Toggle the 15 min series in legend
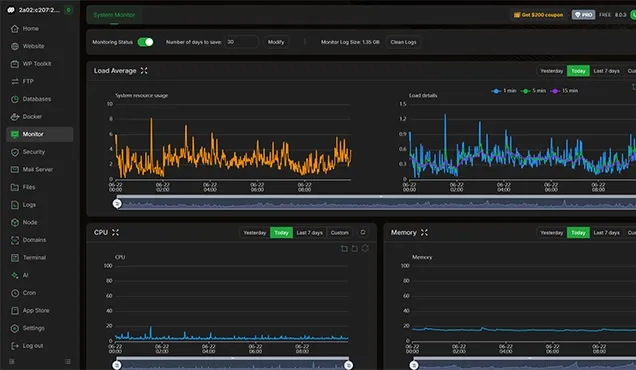Image resolution: width=636 pixels, height=370 pixels. coord(564,91)
